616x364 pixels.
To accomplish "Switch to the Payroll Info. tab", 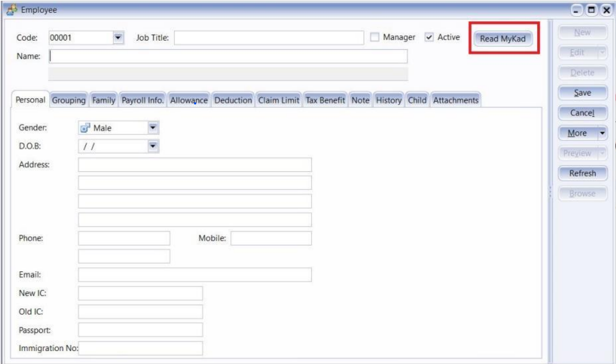I will (142, 100).
